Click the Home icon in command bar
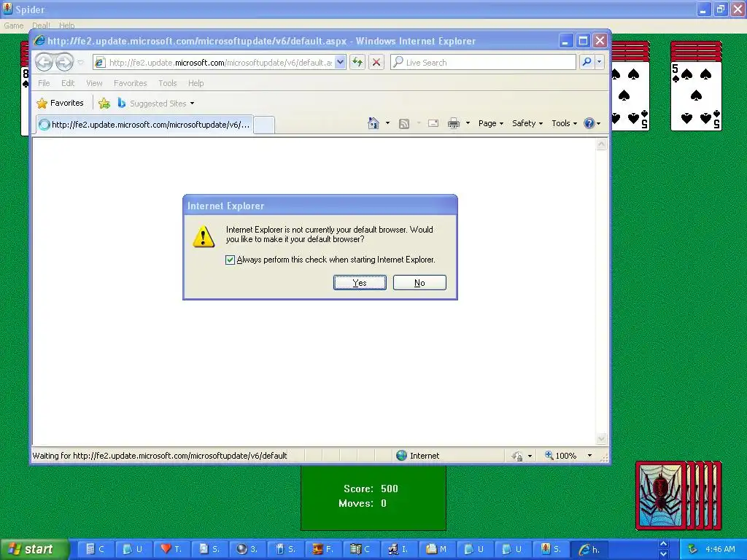Viewport: 747px width, 560px height. click(x=373, y=123)
